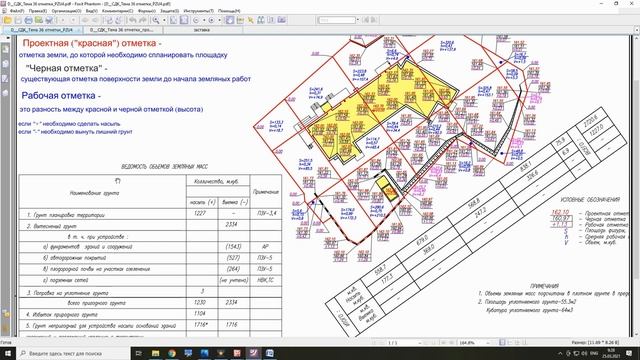Click the table value 1104

200,313
